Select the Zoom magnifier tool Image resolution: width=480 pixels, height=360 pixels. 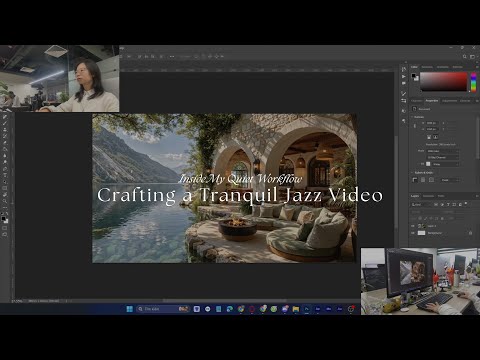pyautogui.click(x=5, y=200)
